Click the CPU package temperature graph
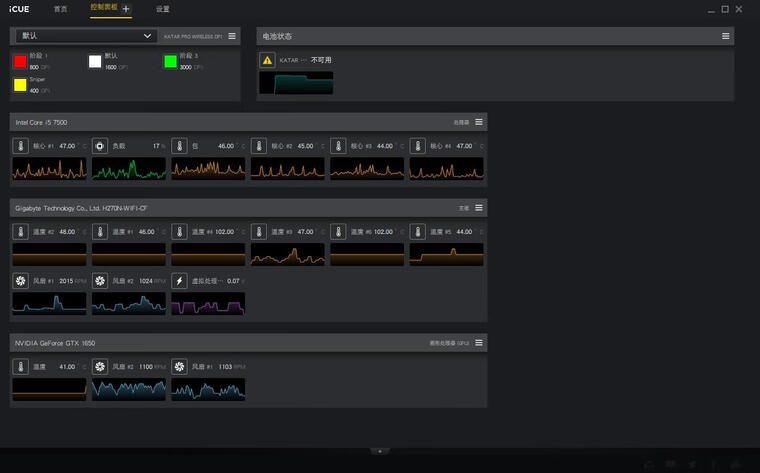Viewport: 760px width, 473px height. [x=208, y=168]
